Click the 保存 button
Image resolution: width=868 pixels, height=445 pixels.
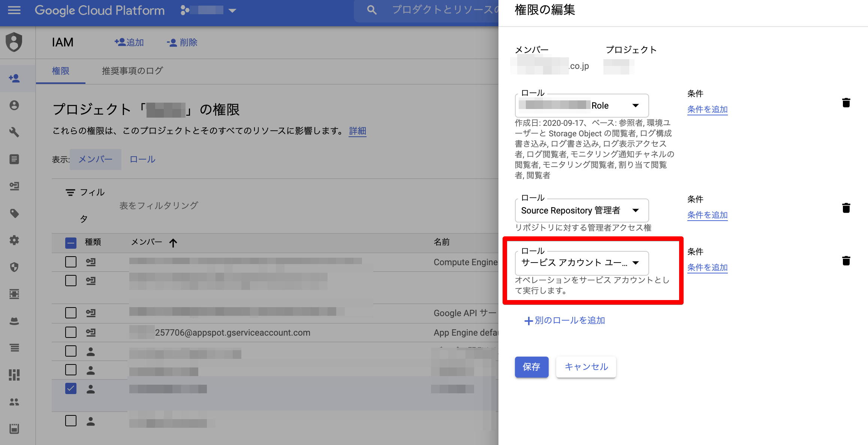(531, 367)
